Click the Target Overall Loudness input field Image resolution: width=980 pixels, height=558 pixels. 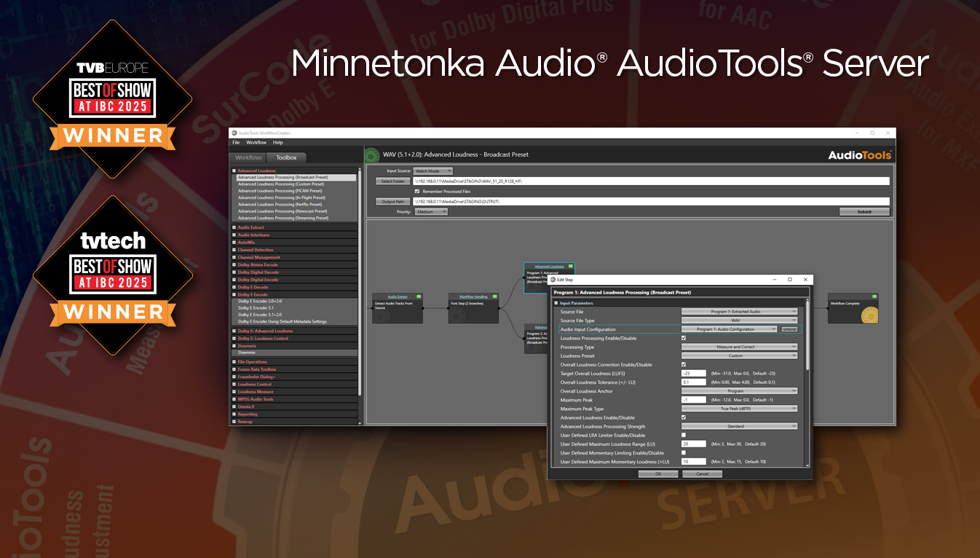tap(694, 373)
